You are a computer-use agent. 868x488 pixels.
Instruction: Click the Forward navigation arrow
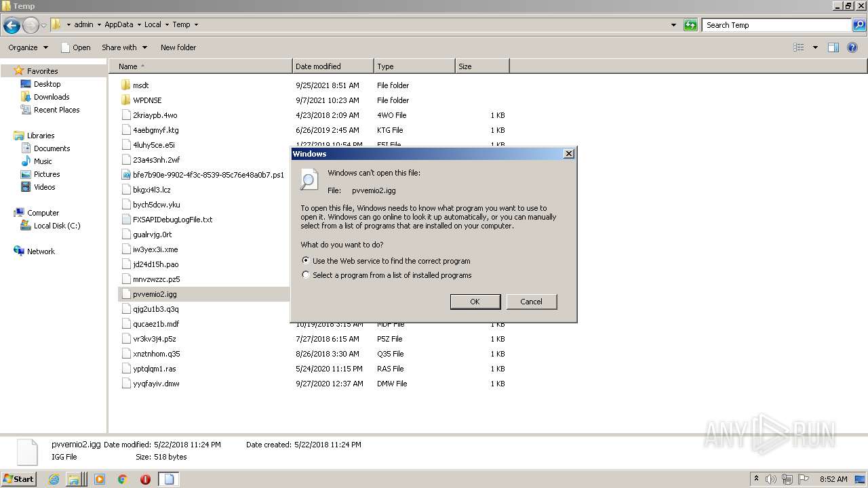coord(31,26)
